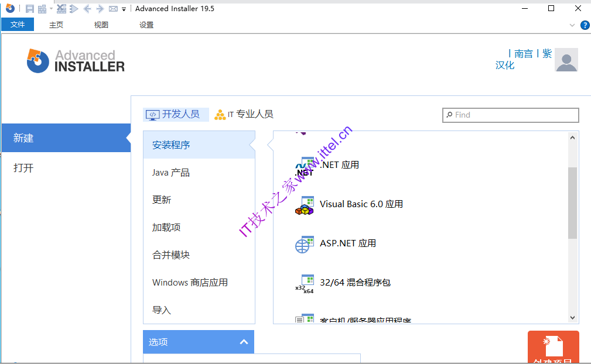Switch to the 主页 ribbon tab
591x364 pixels.
56,25
